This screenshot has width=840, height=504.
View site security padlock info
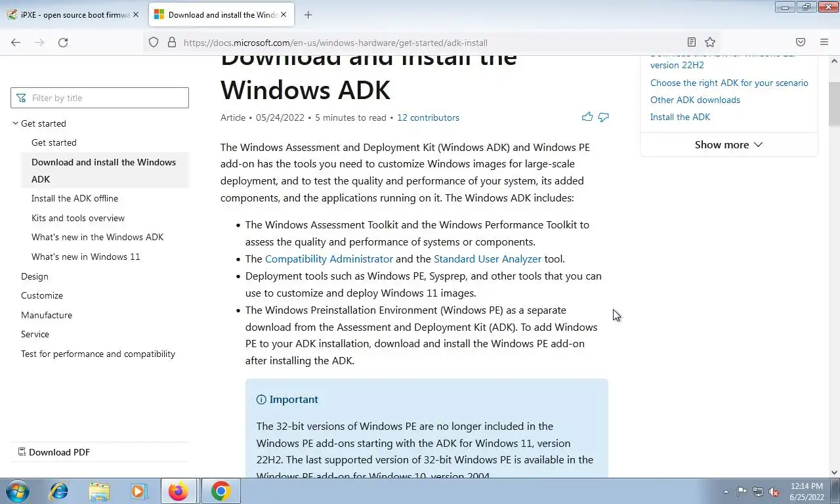(x=172, y=42)
